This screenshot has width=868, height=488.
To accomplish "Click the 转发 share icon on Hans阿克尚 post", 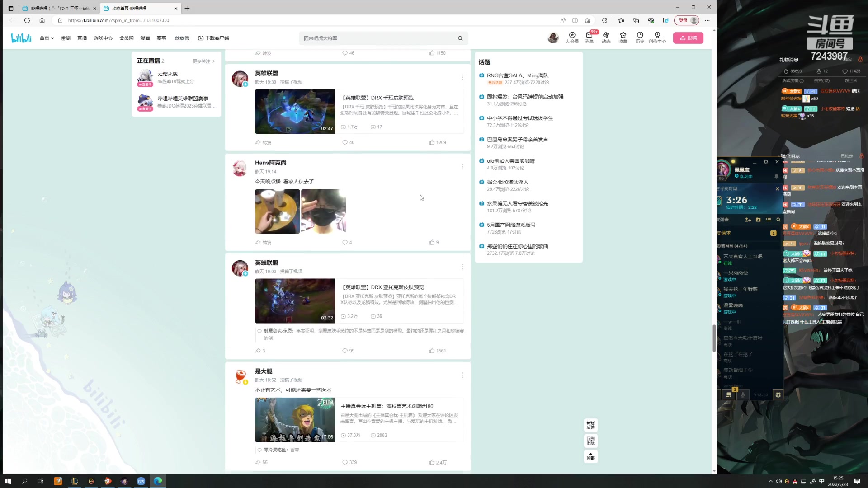I will (263, 242).
